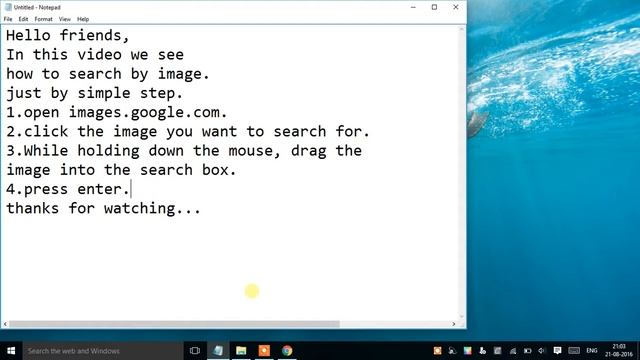Open the network status tray icon
The image size is (640, 360).
coord(513,351)
